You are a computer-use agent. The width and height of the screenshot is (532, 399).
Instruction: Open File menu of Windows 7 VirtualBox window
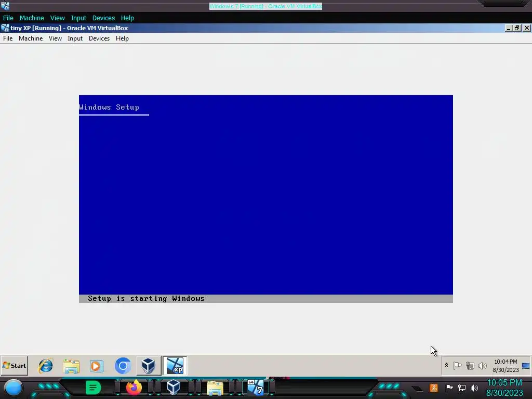8,18
